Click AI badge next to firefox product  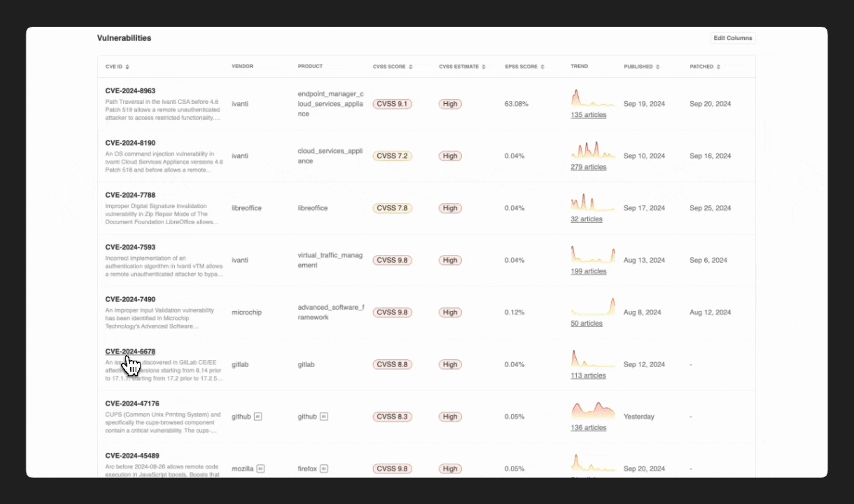[x=324, y=469]
